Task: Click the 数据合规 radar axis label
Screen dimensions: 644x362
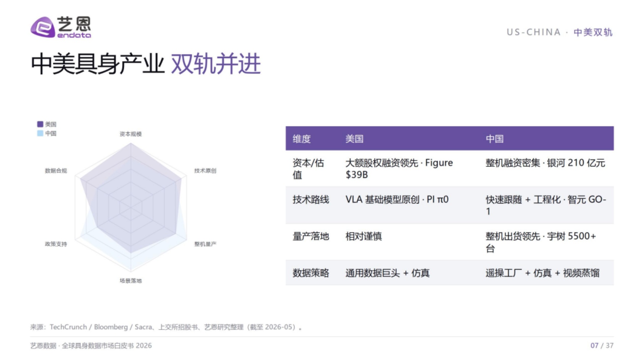Action: pyautogui.click(x=56, y=171)
